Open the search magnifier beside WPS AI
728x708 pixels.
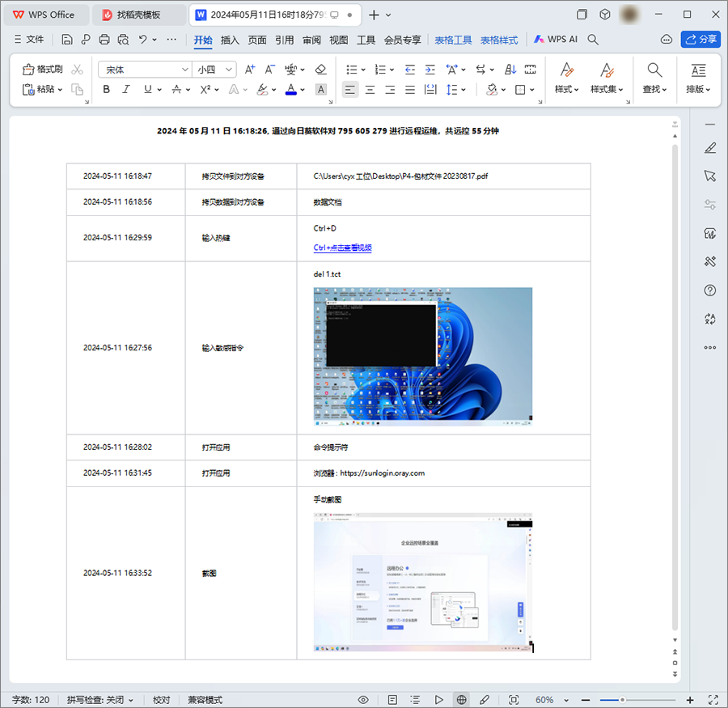tap(592, 40)
